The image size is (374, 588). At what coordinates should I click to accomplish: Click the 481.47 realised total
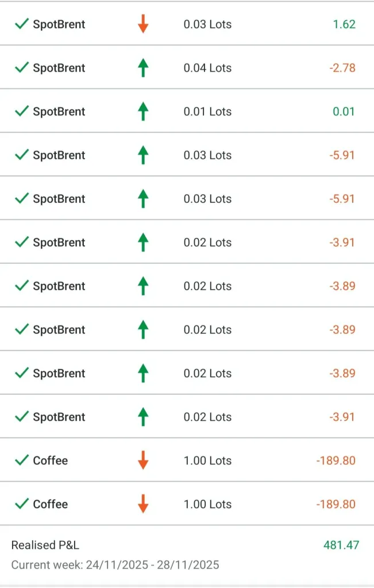click(341, 545)
